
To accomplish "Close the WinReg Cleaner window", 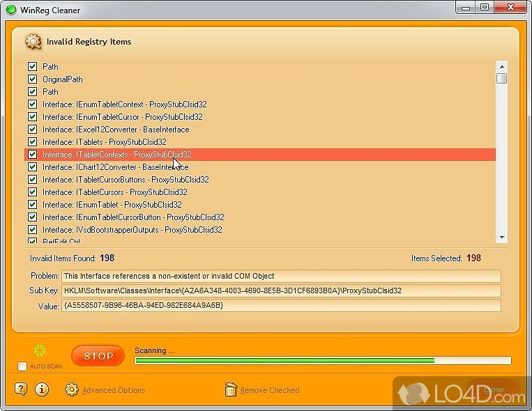I will click(x=510, y=8).
